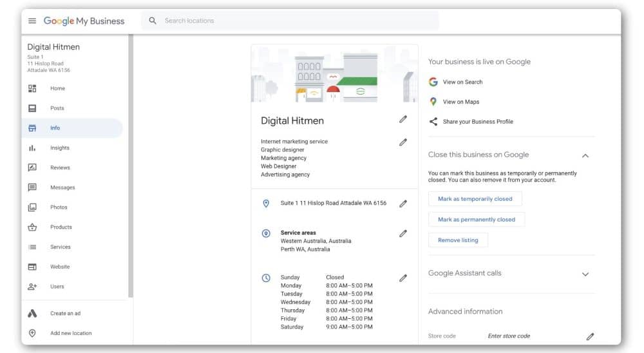
Task: Edit business hours with pencil icon
Action: coord(403,278)
